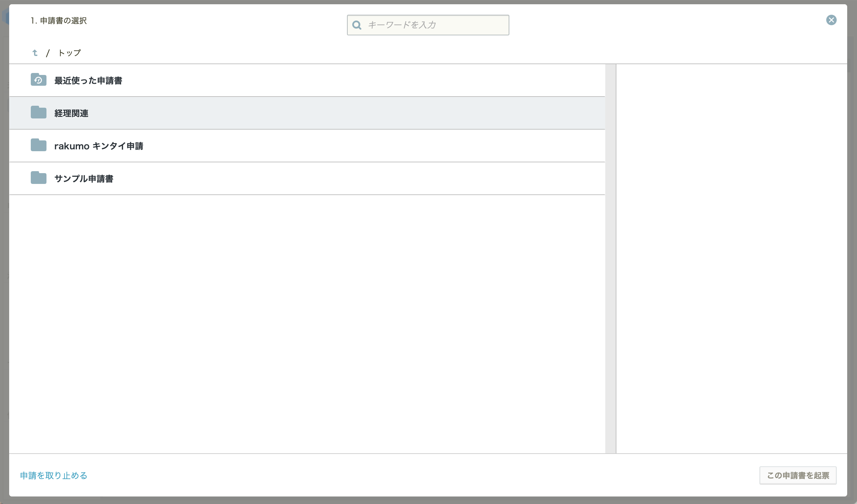Click この申請書を起票 button

coord(798,476)
